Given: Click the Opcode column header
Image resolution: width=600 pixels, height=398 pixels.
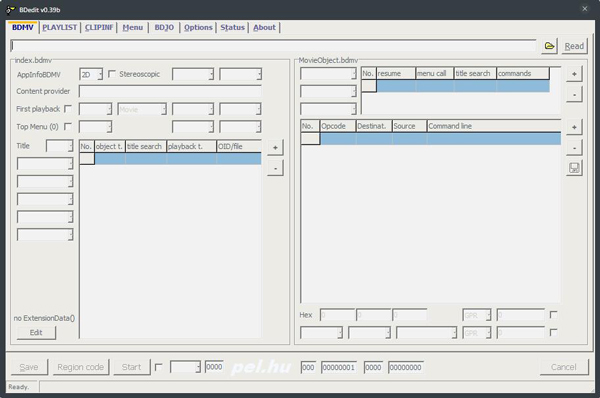Looking at the screenshot, I should pyautogui.click(x=338, y=126).
